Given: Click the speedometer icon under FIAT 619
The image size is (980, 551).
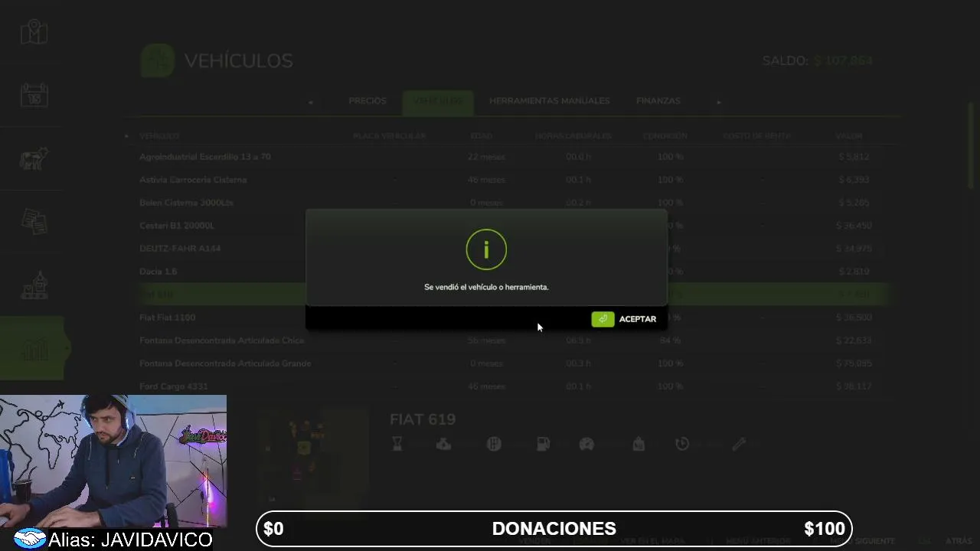Looking at the screenshot, I should pos(586,444).
